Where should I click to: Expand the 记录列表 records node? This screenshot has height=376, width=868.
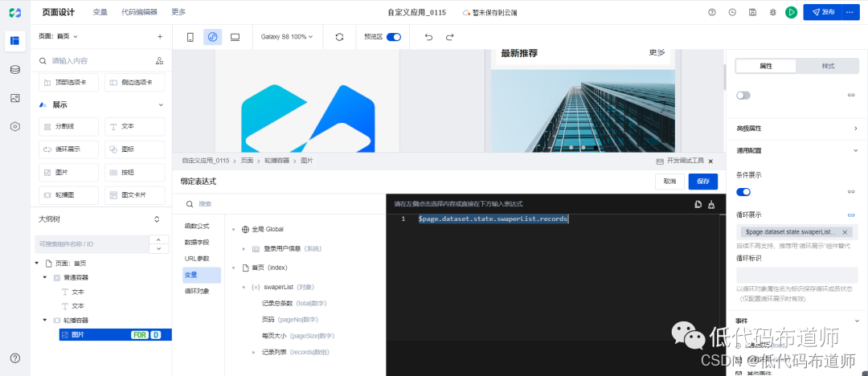[x=253, y=352]
